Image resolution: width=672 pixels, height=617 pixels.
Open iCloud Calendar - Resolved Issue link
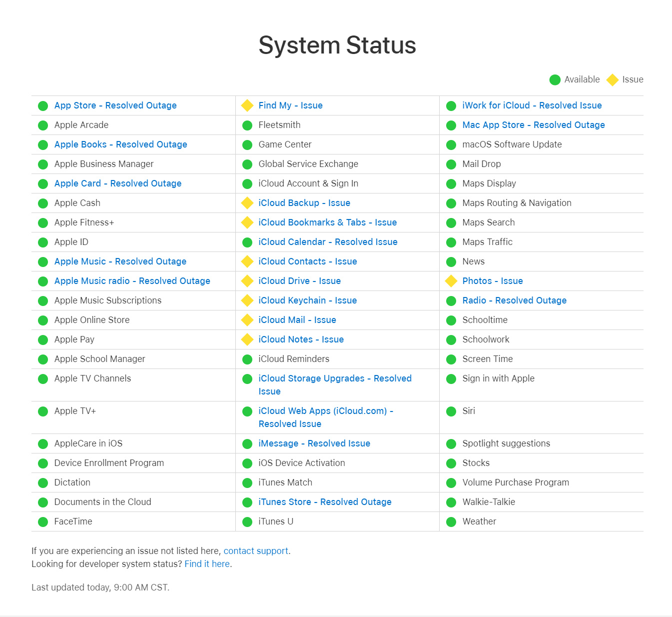click(328, 242)
